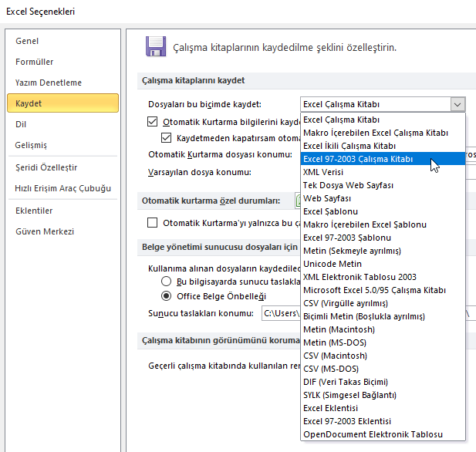This screenshot has height=452, width=476.
Task: Select Metin (Macintosh) format
Action: 383,329
